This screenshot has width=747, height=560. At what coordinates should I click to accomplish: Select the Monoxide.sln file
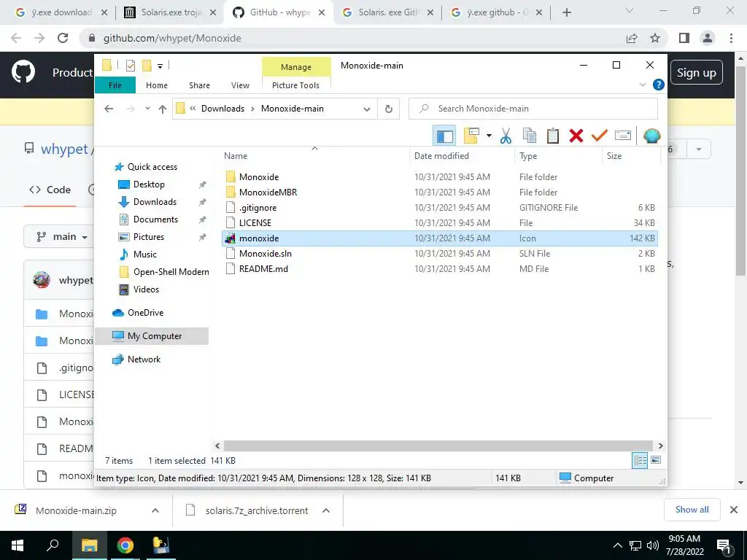266,254
